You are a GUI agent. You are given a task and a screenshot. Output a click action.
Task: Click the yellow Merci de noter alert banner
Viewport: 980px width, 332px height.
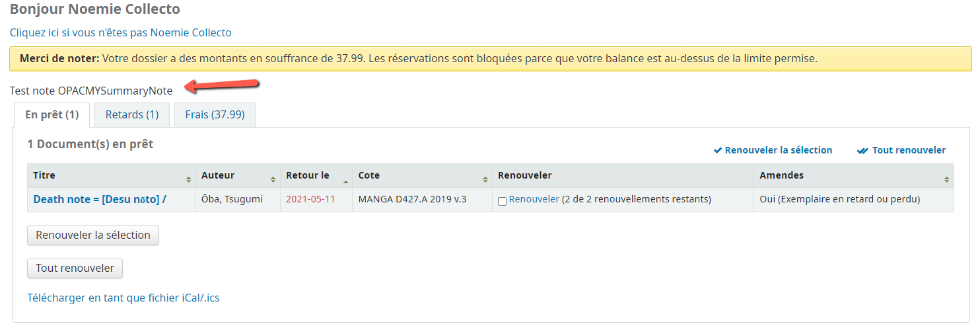490,58
